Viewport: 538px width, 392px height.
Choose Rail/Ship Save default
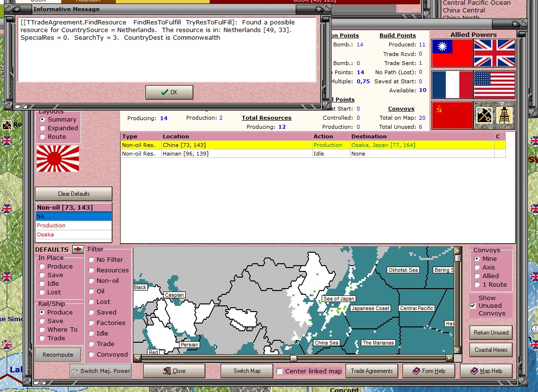point(42,321)
